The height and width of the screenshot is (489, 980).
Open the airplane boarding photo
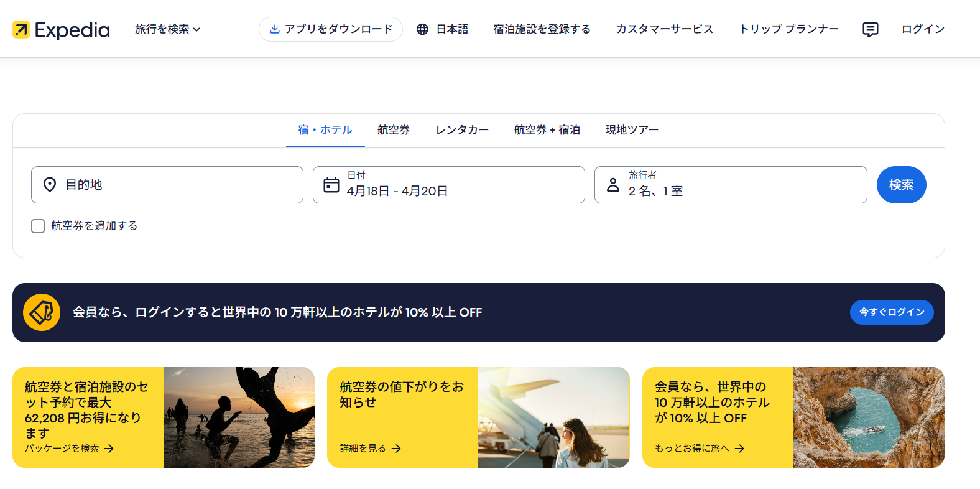[554, 417]
